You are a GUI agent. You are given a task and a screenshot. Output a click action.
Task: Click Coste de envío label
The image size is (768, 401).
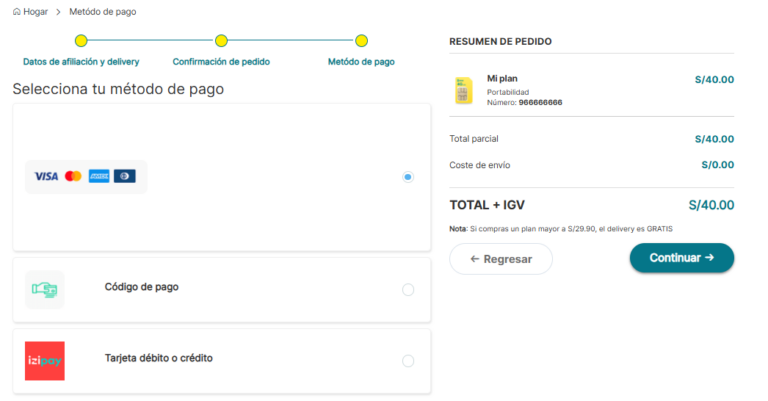click(x=480, y=165)
